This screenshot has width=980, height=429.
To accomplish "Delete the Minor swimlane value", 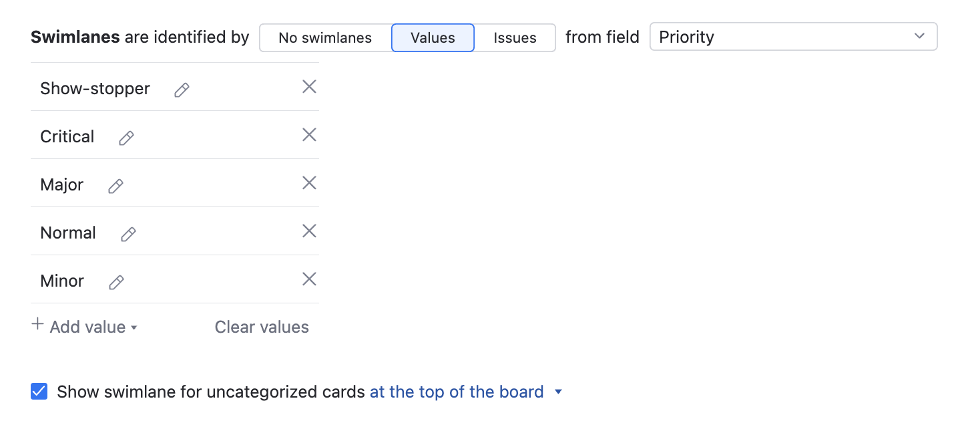I will point(309,279).
